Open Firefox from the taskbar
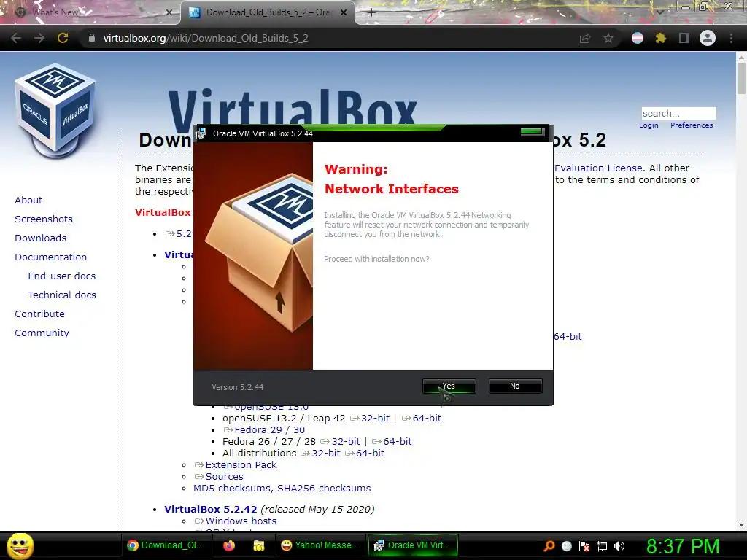 (x=229, y=545)
